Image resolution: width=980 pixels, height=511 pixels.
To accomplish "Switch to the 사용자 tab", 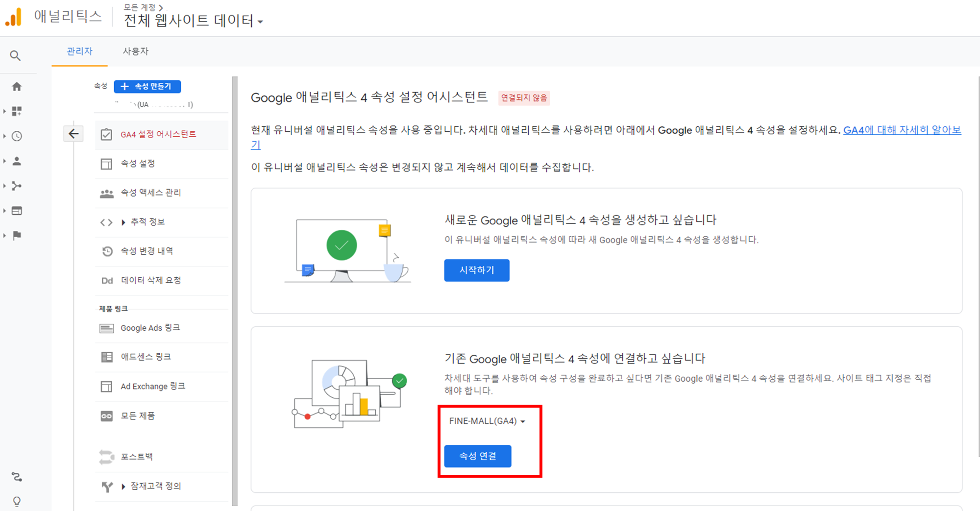I will coord(135,51).
